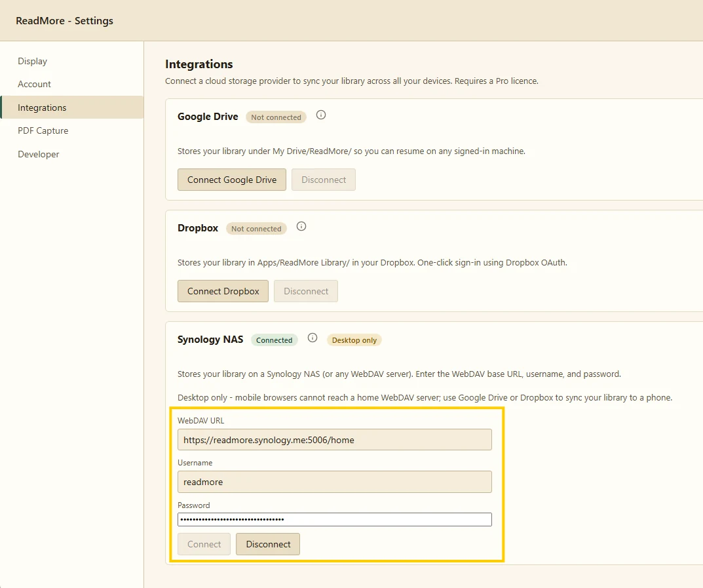
Task: Click Connect Google Drive button
Action: pyautogui.click(x=232, y=180)
